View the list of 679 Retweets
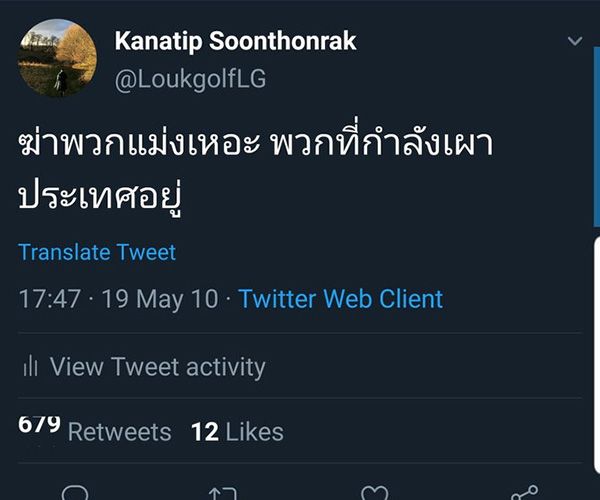The height and width of the screenshot is (500, 600). 96,431
